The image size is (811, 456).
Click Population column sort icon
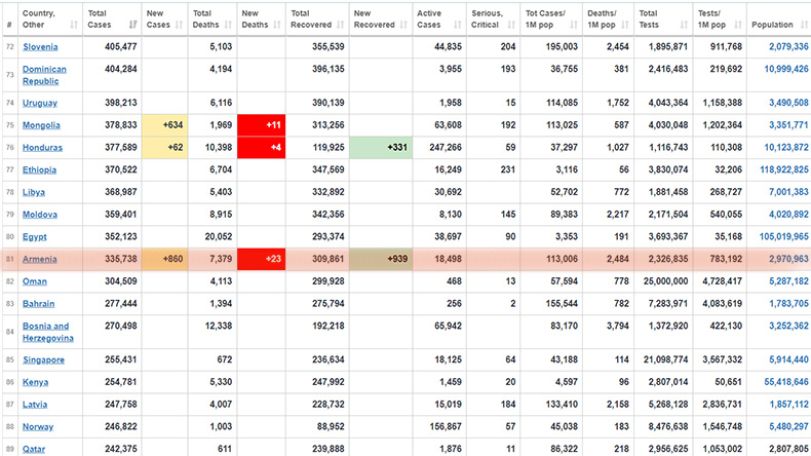point(803,24)
